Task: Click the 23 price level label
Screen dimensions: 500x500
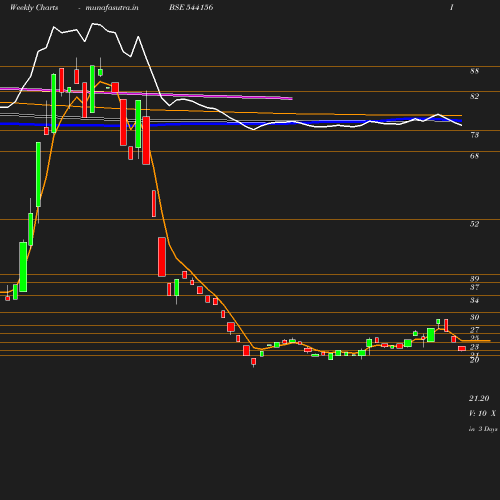Action: click(474, 347)
